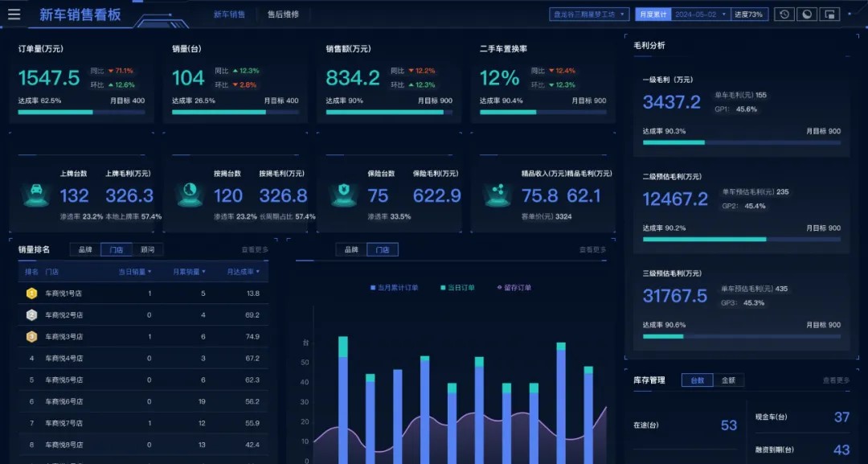The height and width of the screenshot is (464, 868).
Task: Select row 车商悦8号店
Action: point(143,445)
